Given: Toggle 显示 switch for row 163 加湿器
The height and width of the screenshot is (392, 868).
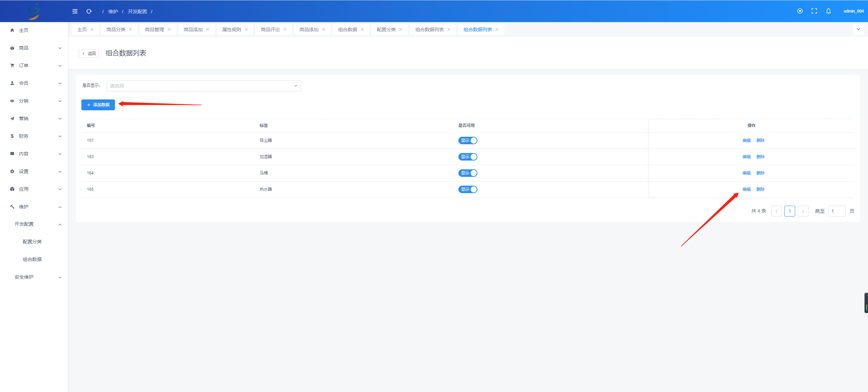Looking at the screenshot, I should 468,157.
